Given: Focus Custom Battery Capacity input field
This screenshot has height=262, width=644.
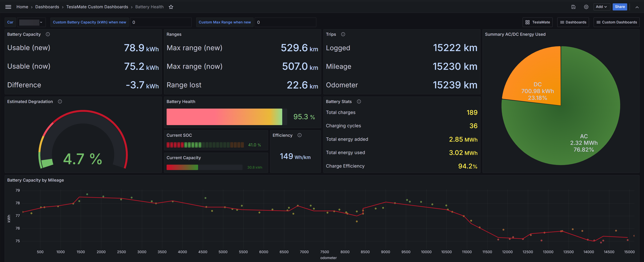Looking at the screenshot, I should (161, 22).
